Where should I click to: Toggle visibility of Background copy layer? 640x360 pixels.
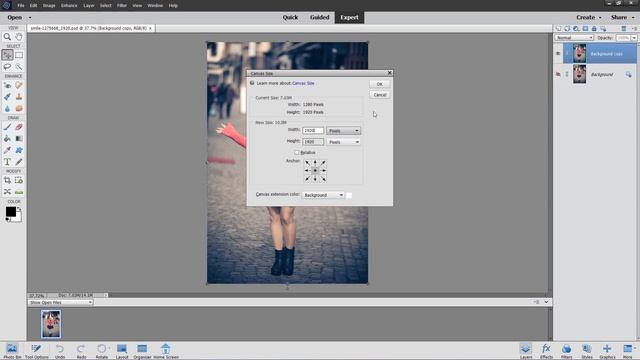click(x=558, y=53)
